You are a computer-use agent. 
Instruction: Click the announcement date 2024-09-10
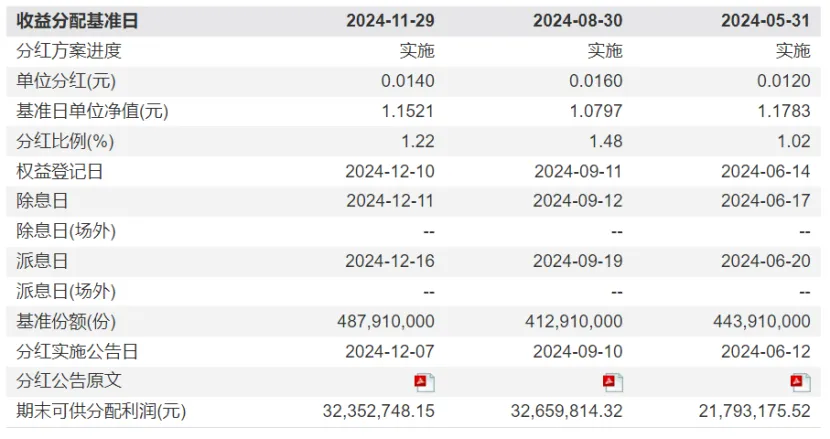click(578, 352)
